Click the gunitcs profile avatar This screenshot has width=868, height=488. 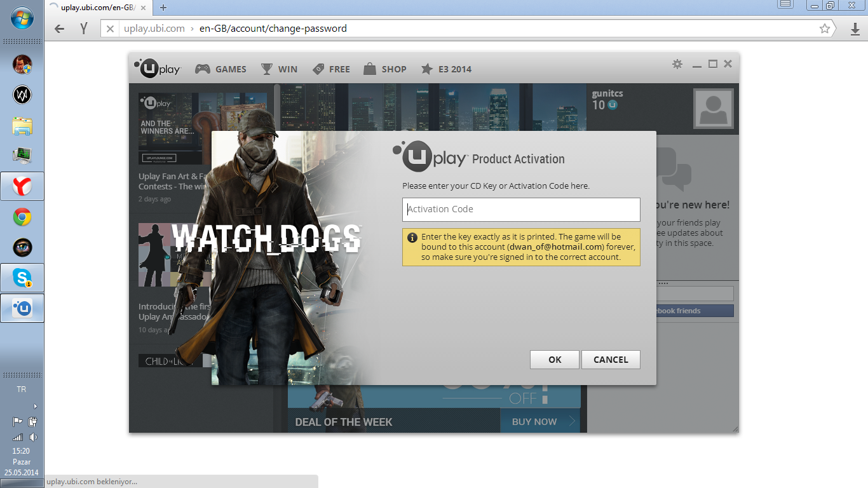coord(714,109)
